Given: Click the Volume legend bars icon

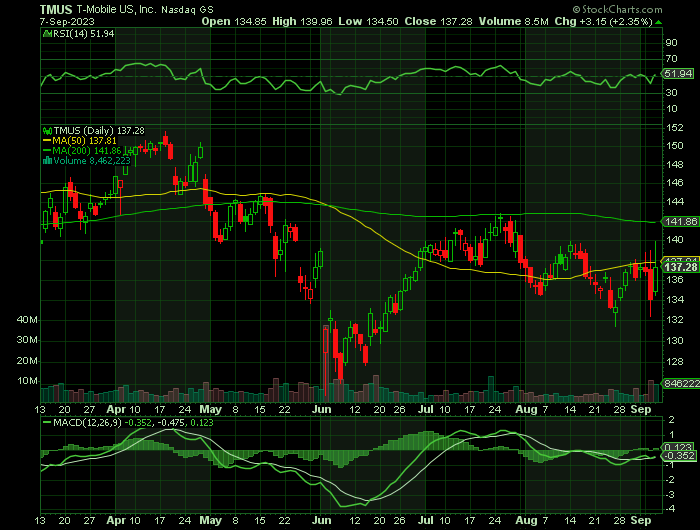Looking at the screenshot, I should coord(47,160).
